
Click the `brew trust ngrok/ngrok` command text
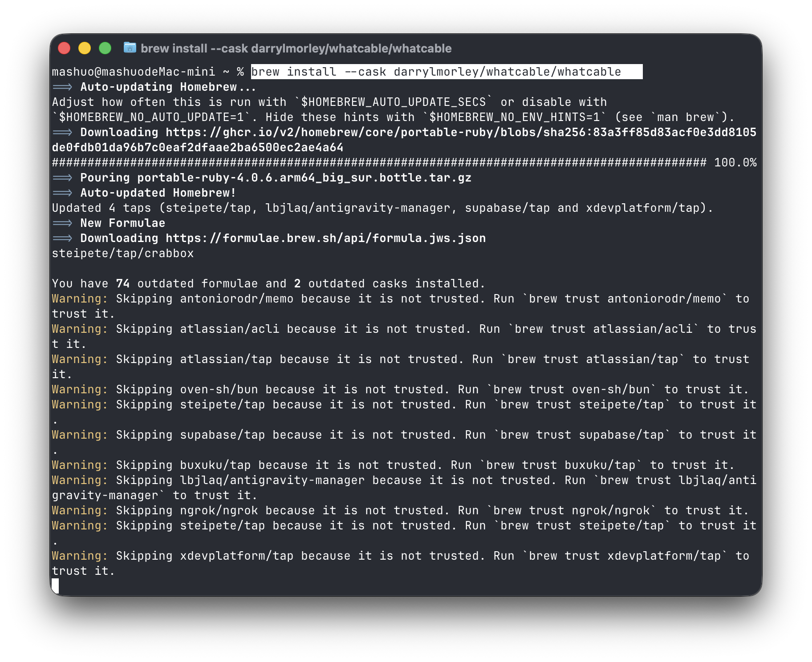click(x=572, y=510)
